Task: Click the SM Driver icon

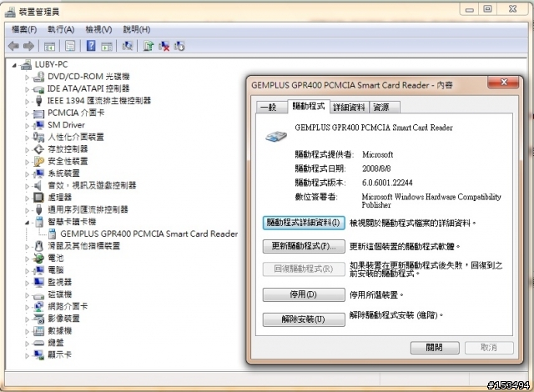Action: point(38,125)
